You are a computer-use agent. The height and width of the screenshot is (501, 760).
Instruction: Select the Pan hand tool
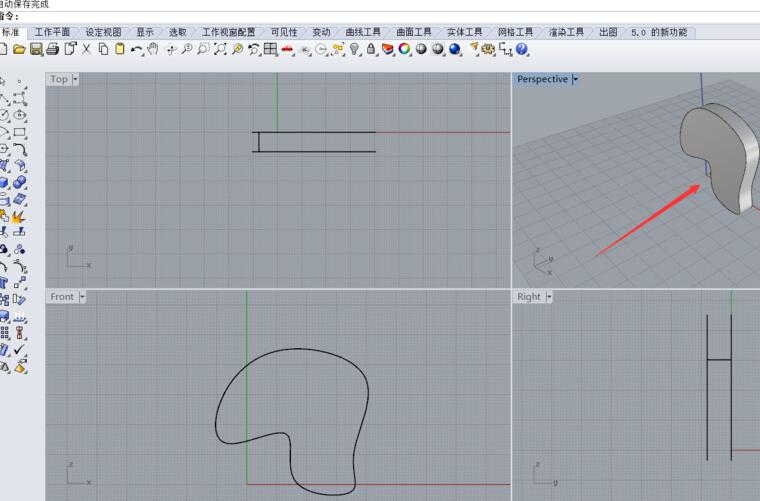coord(152,49)
